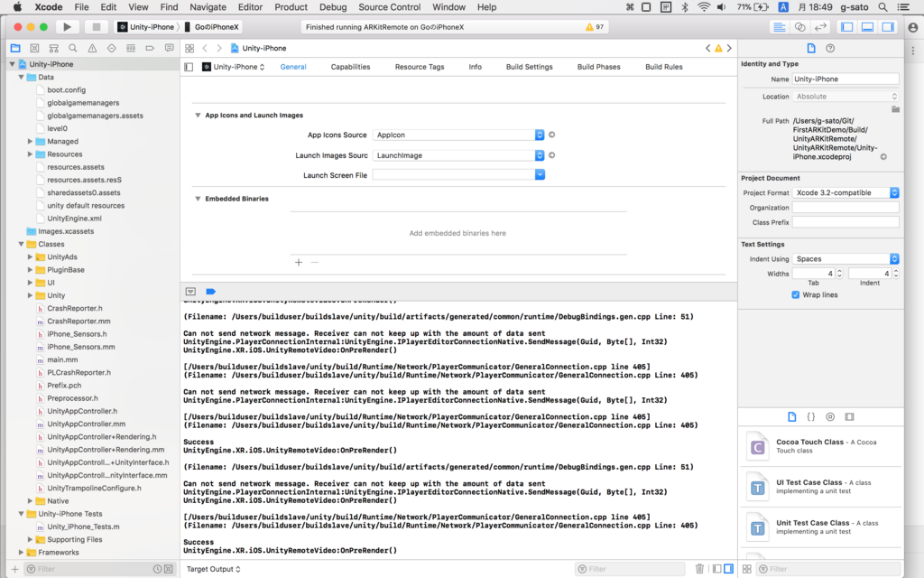The width and height of the screenshot is (924, 578).
Task: Open the Indent Using dropdown
Action: coord(845,259)
